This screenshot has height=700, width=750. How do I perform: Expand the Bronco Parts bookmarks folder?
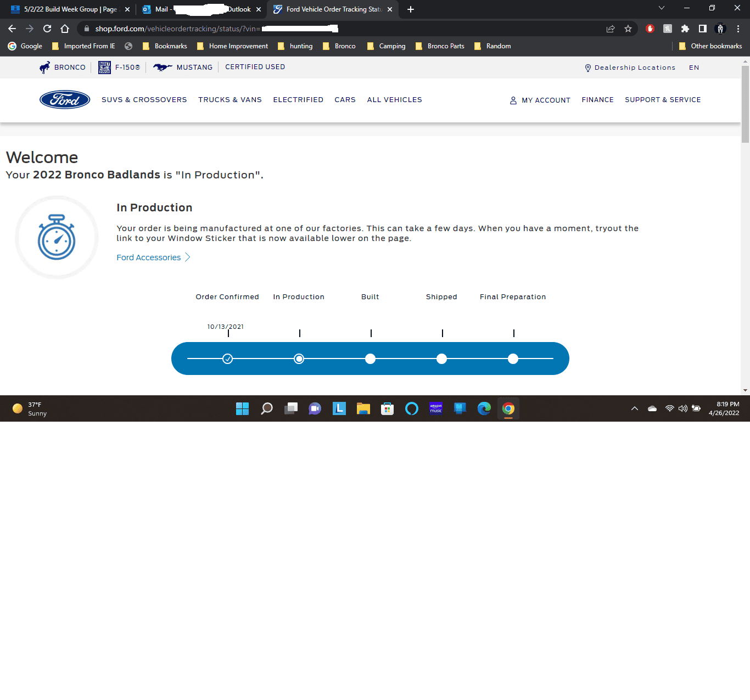pyautogui.click(x=440, y=46)
